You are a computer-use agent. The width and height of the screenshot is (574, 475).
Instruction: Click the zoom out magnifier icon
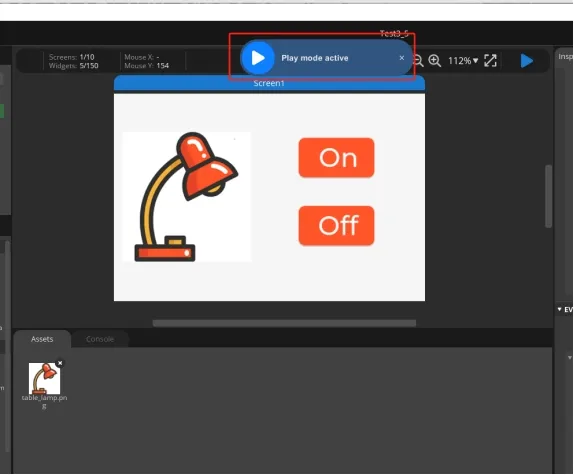click(418, 61)
